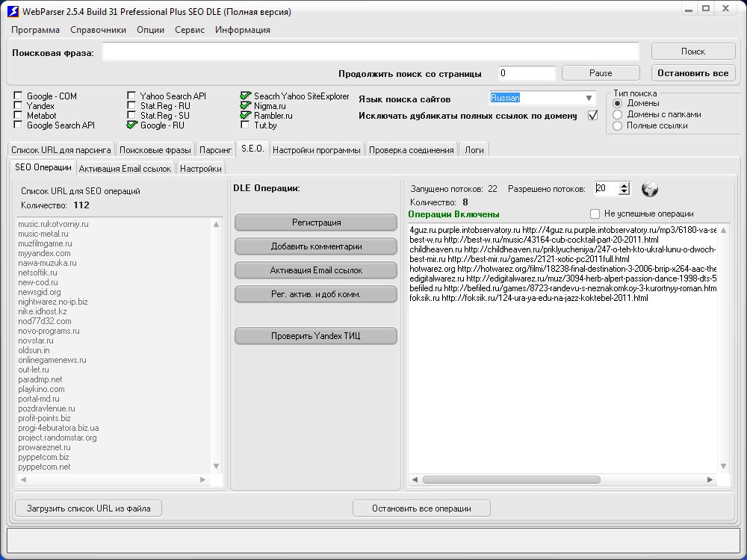Image resolution: width=747 pixels, height=560 pixels.
Task: Click the continue-from-page number field
Action: (x=527, y=73)
